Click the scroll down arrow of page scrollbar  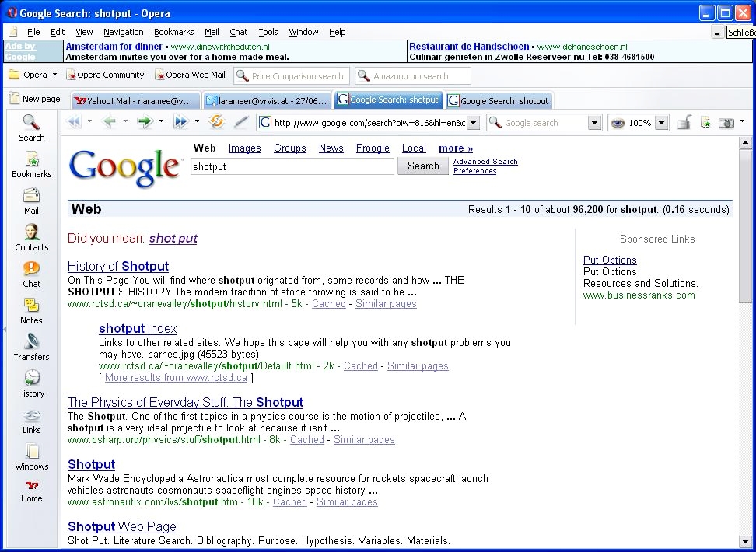[745, 542]
